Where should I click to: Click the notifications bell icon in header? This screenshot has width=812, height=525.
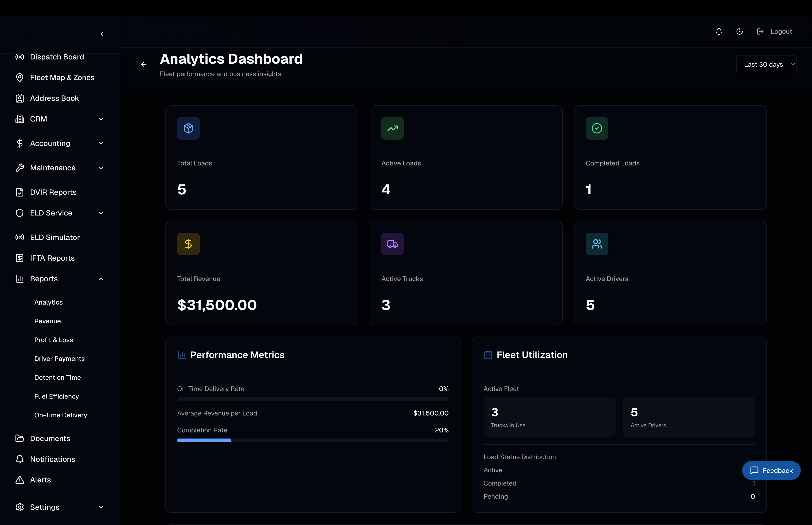pyautogui.click(x=719, y=31)
